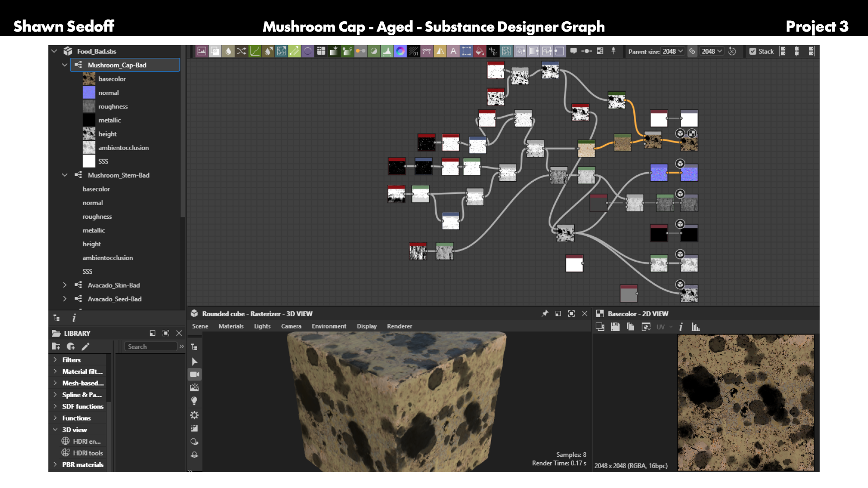Uncheck the Stack checkbox
The height and width of the screenshot is (488, 868).
point(753,52)
